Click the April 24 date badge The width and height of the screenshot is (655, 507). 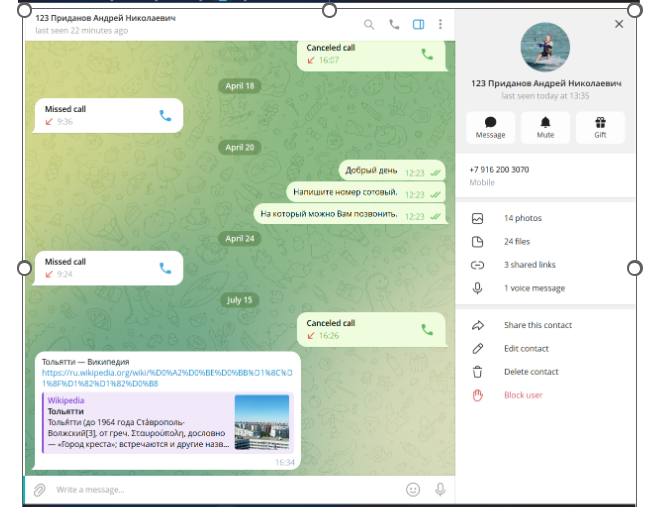pos(240,238)
